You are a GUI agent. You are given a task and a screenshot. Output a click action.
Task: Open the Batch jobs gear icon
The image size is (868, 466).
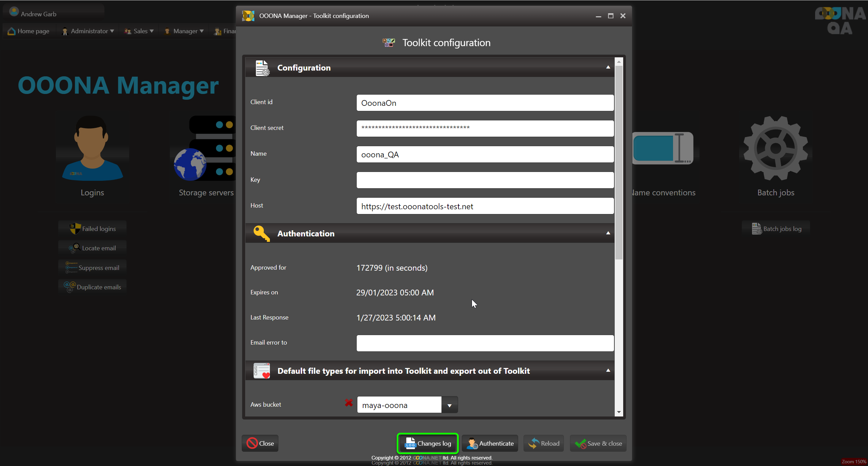click(x=775, y=148)
